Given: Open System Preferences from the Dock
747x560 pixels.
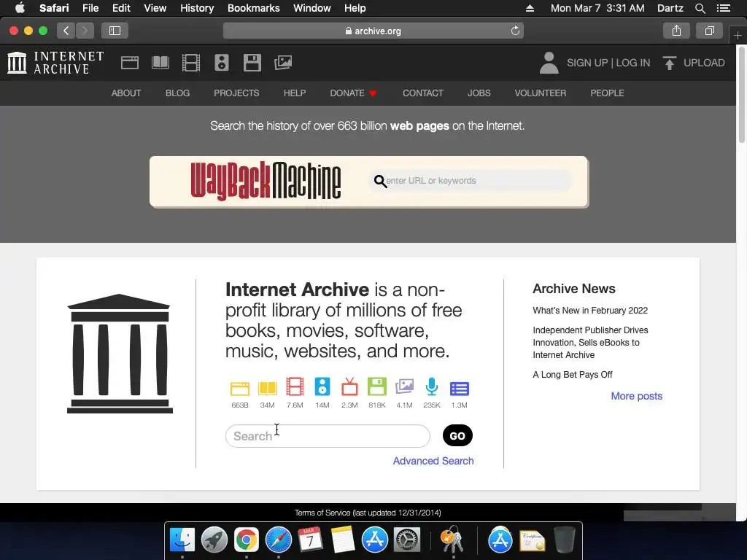Looking at the screenshot, I should 406,540.
